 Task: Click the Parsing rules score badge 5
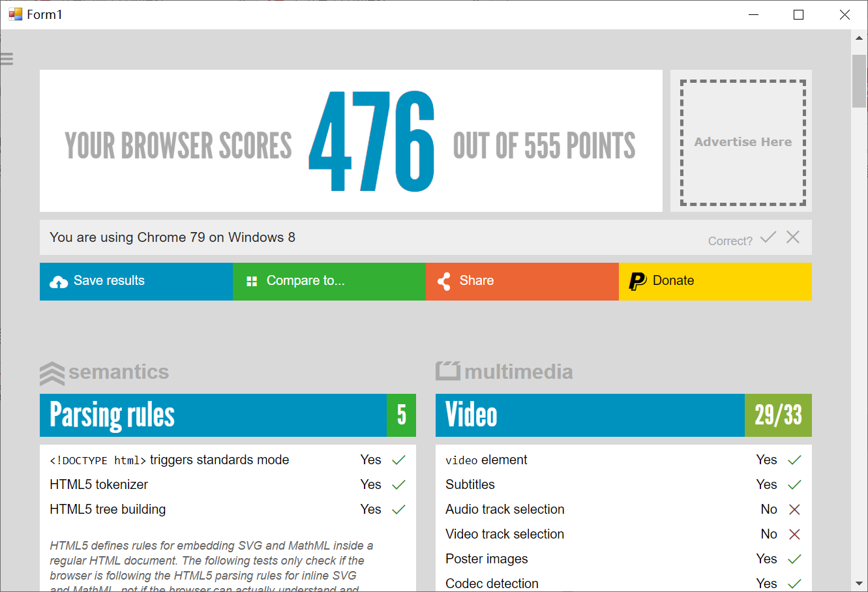coord(402,415)
